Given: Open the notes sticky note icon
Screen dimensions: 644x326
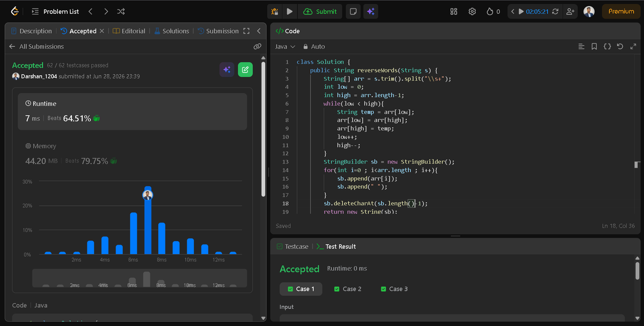Looking at the screenshot, I should click(353, 11).
